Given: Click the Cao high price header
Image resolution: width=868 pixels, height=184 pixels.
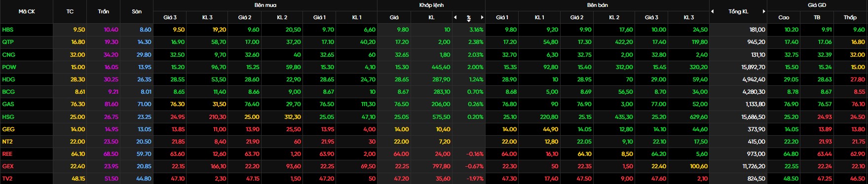Looking at the screenshot, I should point(784,17).
